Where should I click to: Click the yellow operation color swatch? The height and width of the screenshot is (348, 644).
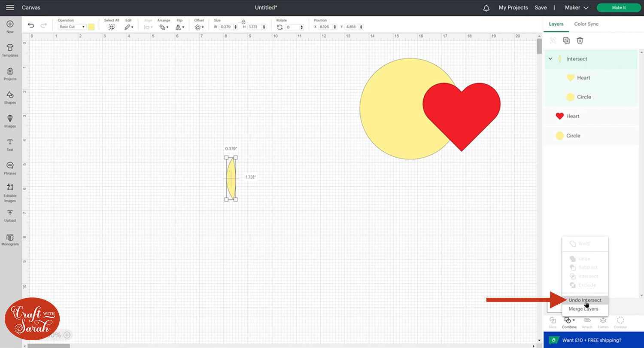tap(91, 27)
